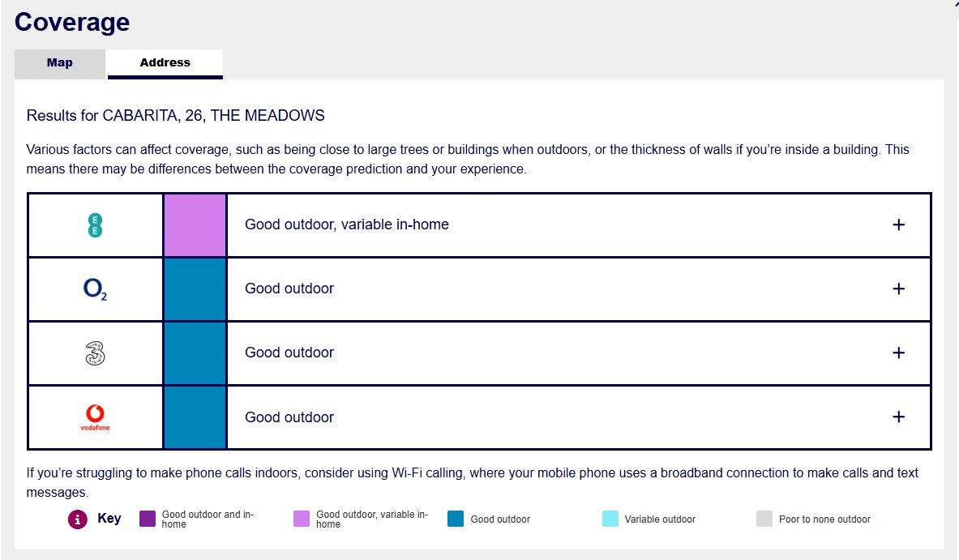Click the O2 network logo
The height and width of the screenshot is (560, 959).
pyautogui.click(x=95, y=289)
